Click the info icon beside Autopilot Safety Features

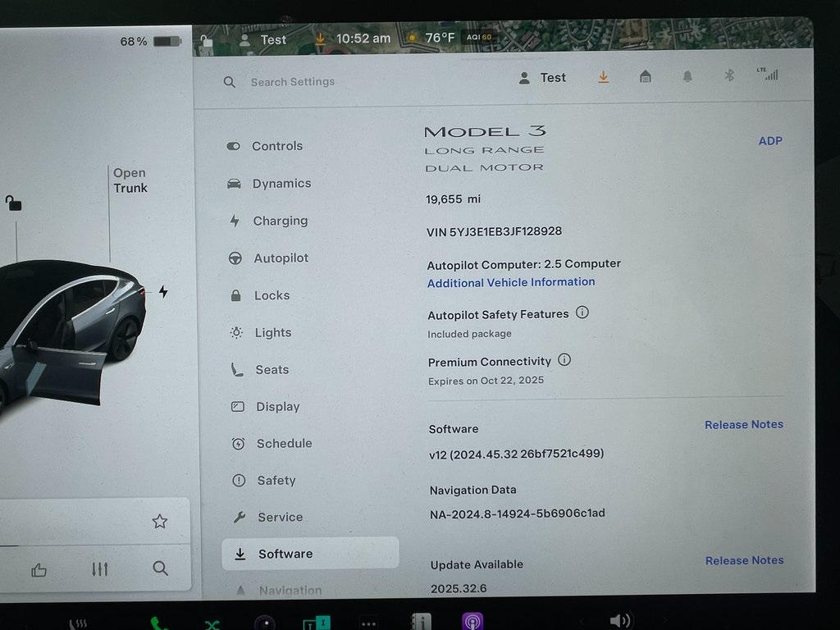point(582,313)
